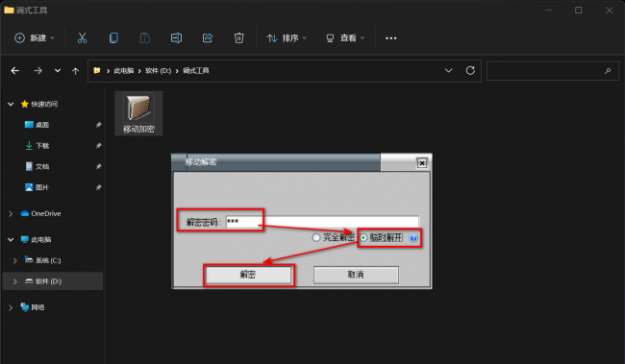
Task: Select the 完全解密 radio button
Action: [x=316, y=238]
